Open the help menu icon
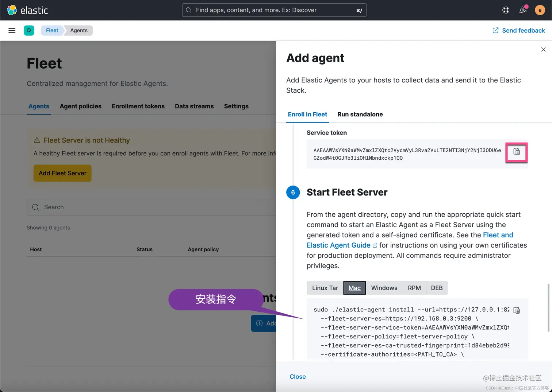The image size is (552, 392). (x=506, y=10)
